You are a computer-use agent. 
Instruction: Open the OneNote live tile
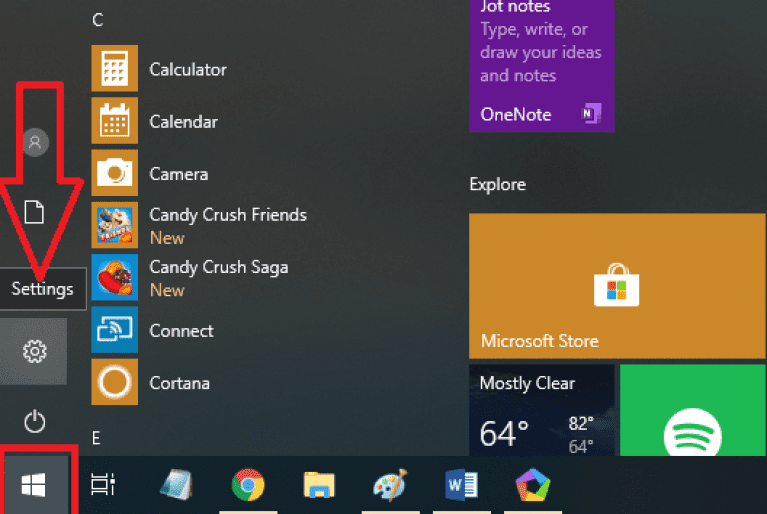(x=541, y=65)
